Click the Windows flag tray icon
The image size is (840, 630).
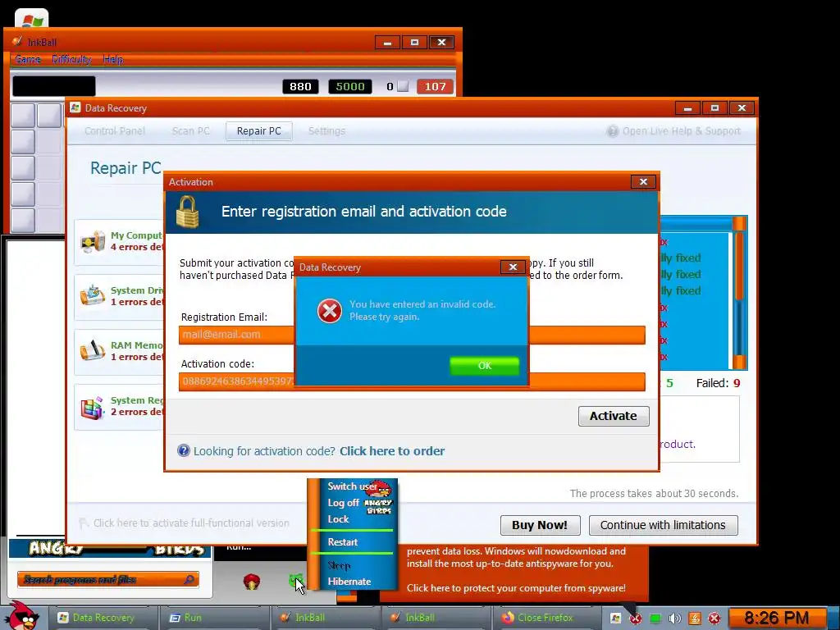click(x=615, y=619)
